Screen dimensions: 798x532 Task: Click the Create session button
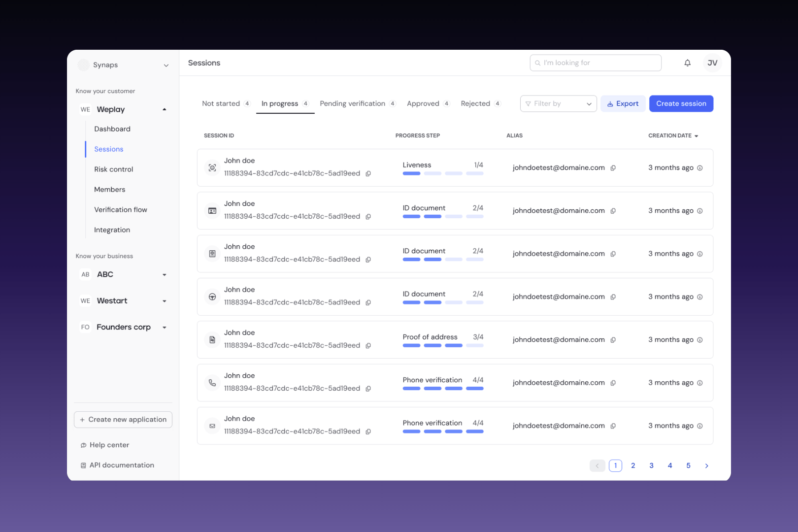point(681,104)
